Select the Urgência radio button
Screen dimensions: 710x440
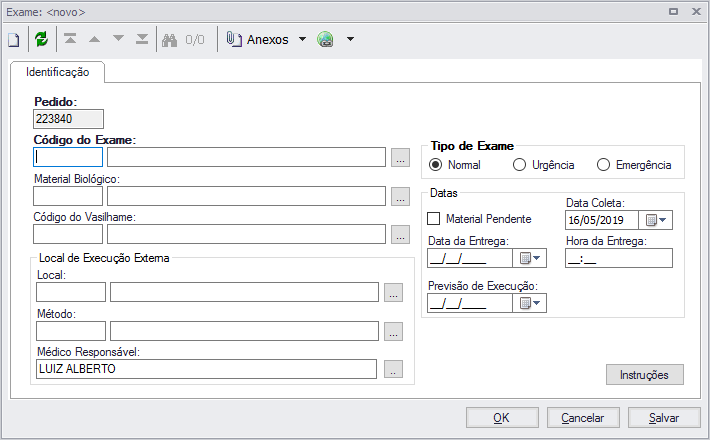519,165
